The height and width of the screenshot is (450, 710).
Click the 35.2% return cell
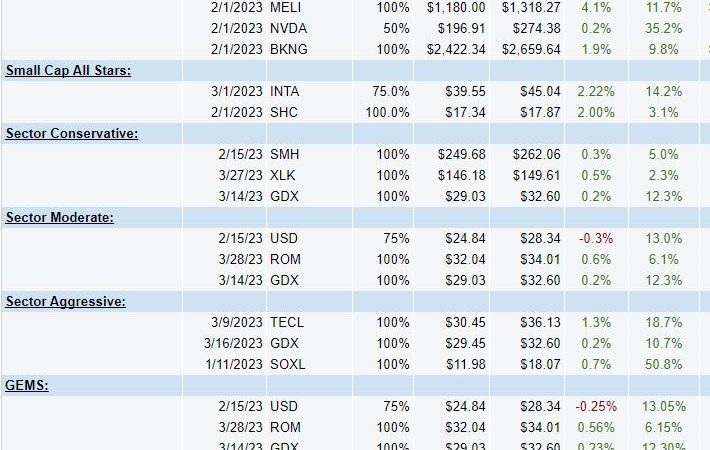[663, 29]
